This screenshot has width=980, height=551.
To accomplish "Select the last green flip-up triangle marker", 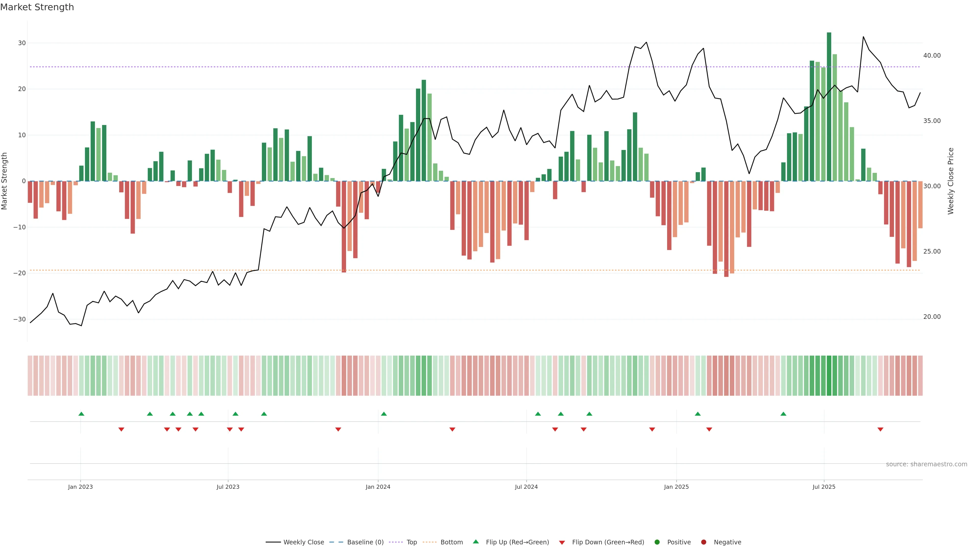I will 783,414.
